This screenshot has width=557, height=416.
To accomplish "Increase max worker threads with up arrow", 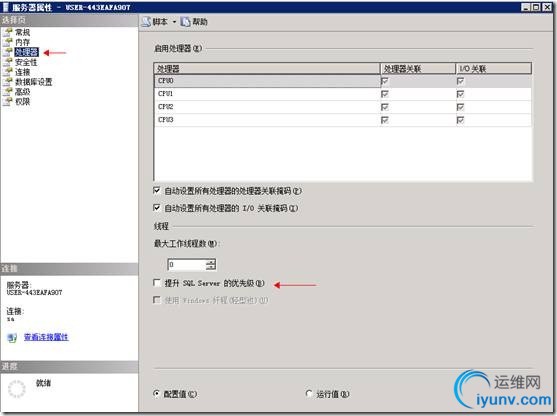I will (x=211, y=262).
